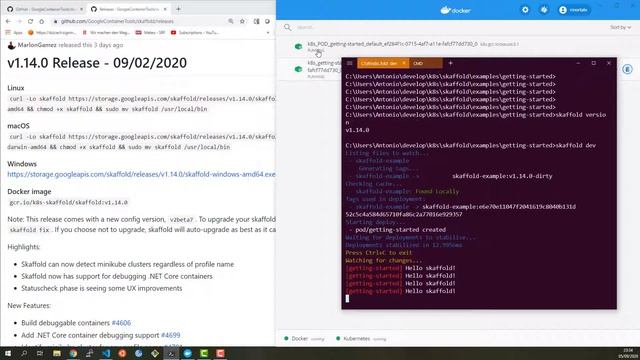Open pull request #4606 link
The height and width of the screenshot is (360, 640).
point(121,323)
